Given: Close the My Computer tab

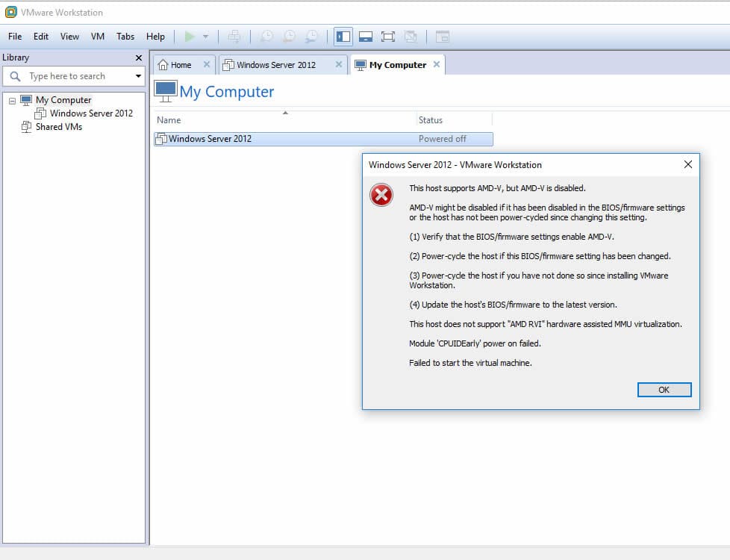Looking at the screenshot, I should click(437, 64).
